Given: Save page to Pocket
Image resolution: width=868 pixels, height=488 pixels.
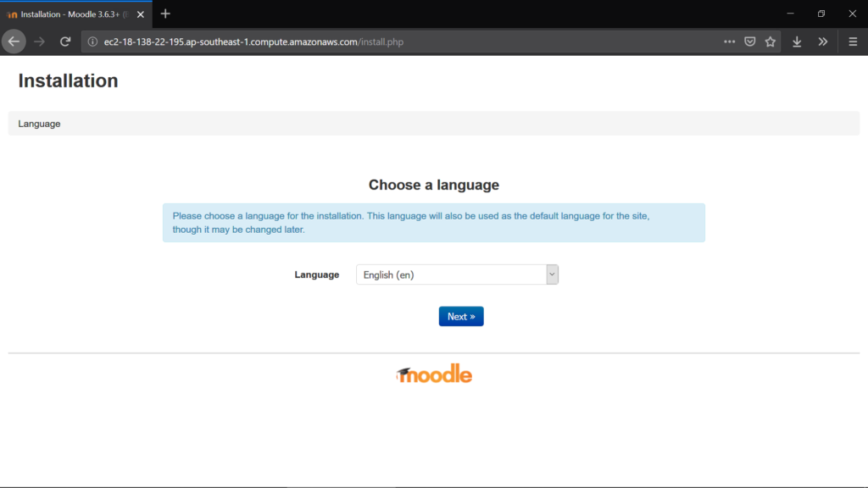Looking at the screenshot, I should [749, 42].
